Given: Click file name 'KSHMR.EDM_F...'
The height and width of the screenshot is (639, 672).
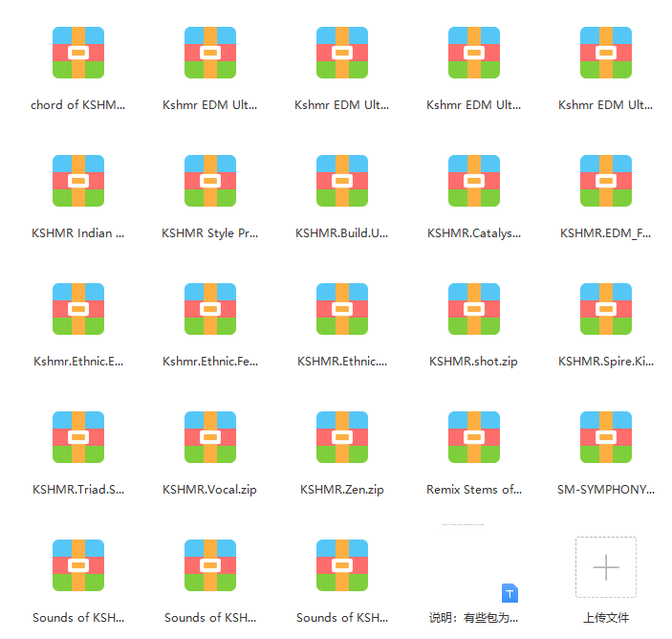Looking at the screenshot, I should pos(606,233).
